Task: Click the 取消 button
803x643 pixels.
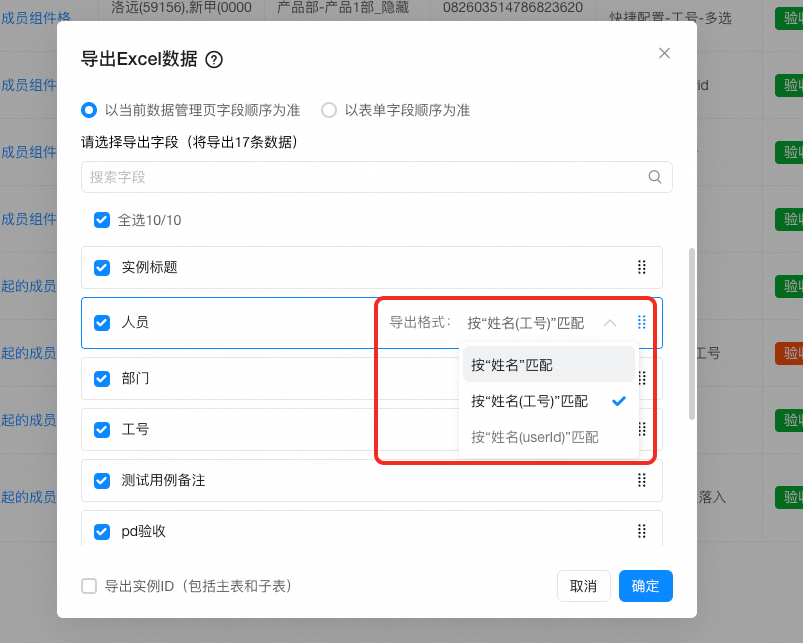Action: tap(583, 586)
